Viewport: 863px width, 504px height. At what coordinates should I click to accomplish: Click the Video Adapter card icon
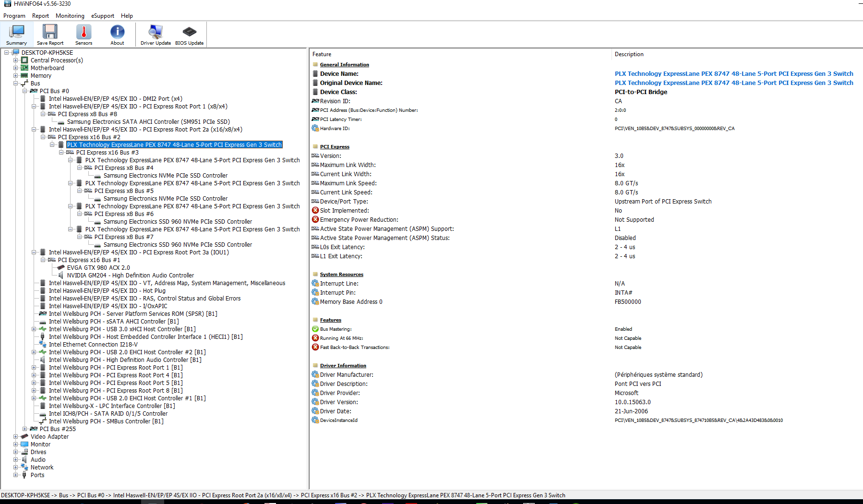(24, 437)
